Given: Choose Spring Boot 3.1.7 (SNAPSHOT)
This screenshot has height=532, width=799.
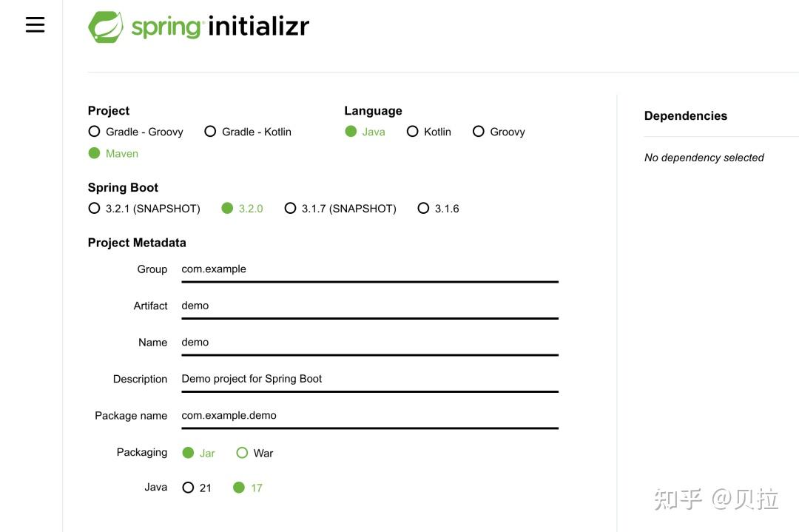Looking at the screenshot, I should pyautogui.click(x=340, y=209).
